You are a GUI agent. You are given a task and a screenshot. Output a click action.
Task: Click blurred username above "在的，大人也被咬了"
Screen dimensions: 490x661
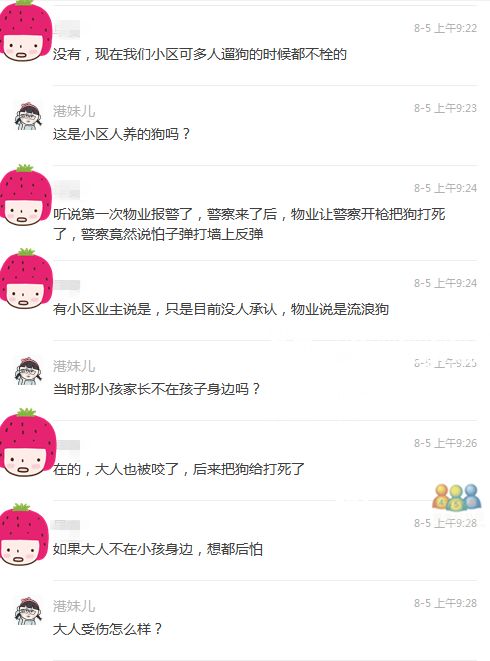click(x=67, y=445)
